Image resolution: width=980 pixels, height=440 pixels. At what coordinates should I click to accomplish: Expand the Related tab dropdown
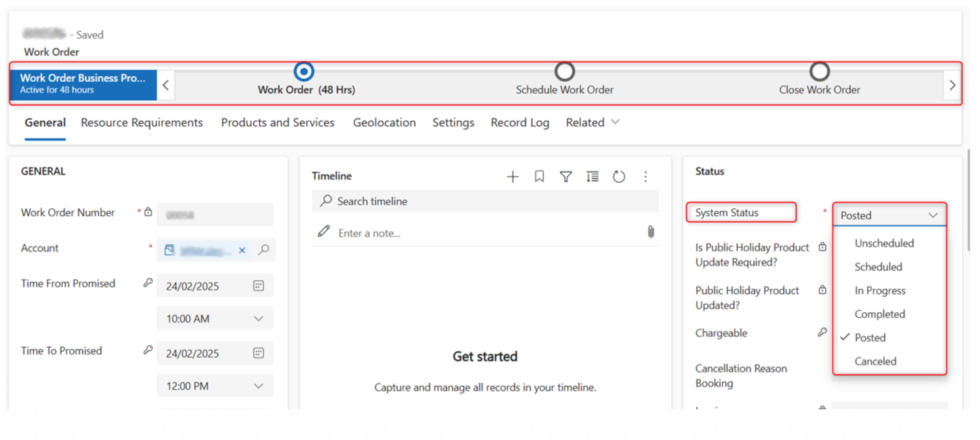click(x=593, y=122)
